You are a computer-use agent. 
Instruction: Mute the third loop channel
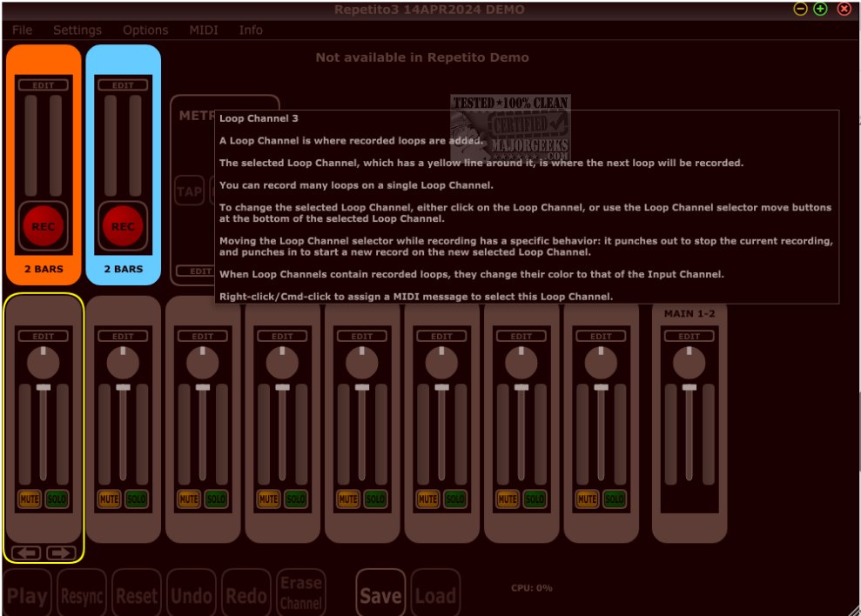(189, 499)
